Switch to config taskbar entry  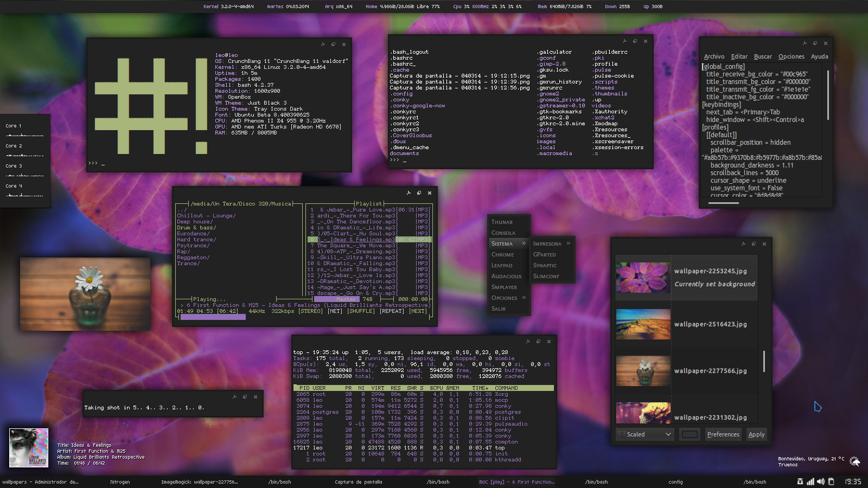pos(675,481)
